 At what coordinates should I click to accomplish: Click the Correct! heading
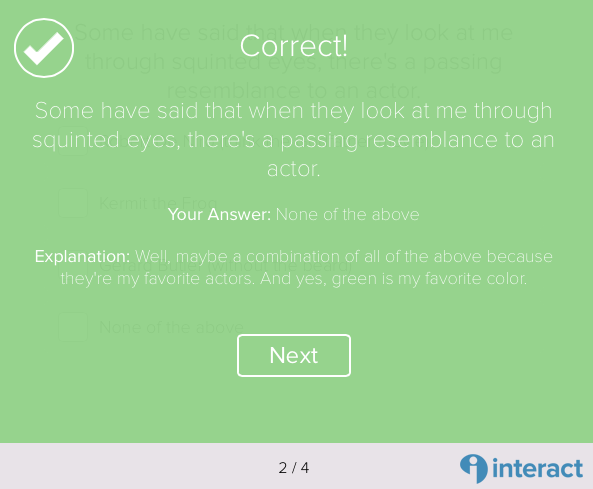294,46
